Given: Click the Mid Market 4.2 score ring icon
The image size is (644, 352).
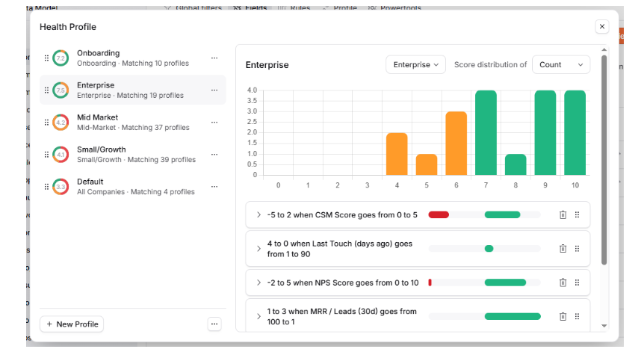Looking at the screenshot, I should 61,122.
